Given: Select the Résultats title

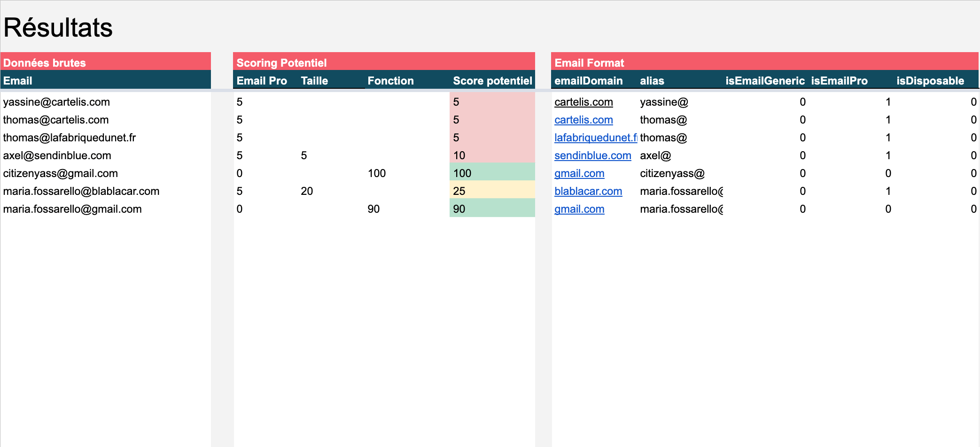Looking at the screenshot, I should click(58, 27).
